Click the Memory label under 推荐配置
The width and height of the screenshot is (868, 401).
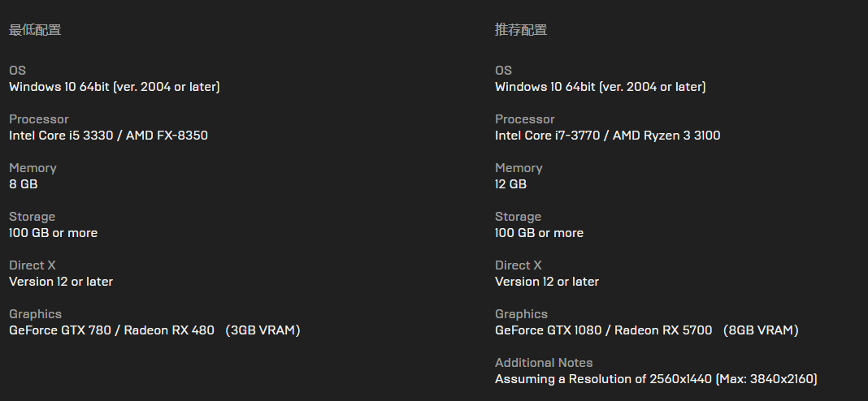[519, 168]
